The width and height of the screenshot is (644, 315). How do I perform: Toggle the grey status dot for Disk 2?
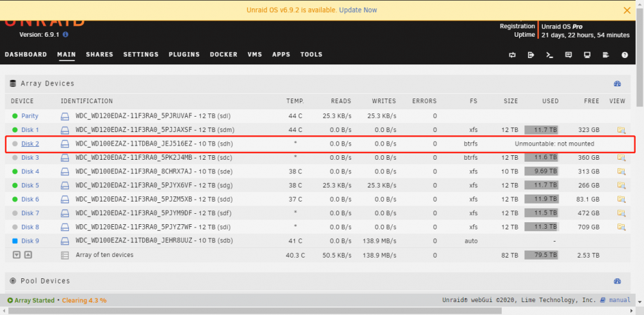coord(15,144)
